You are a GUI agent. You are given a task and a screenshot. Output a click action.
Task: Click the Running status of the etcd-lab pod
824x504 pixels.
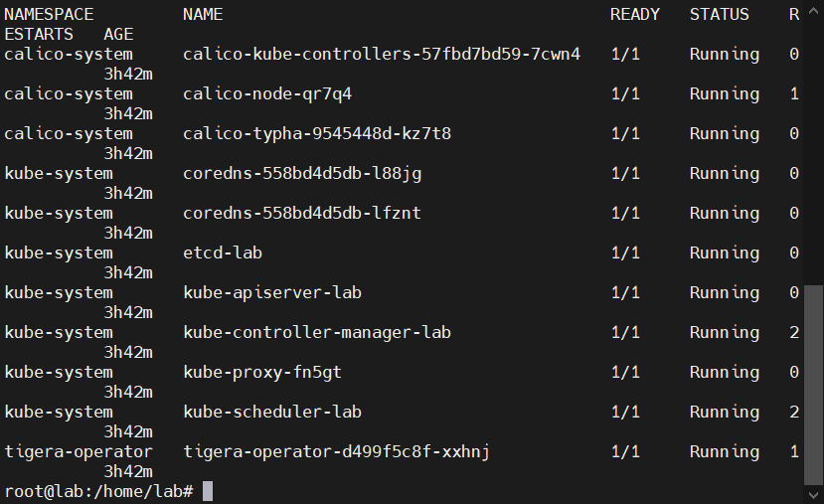coord(725,252)
